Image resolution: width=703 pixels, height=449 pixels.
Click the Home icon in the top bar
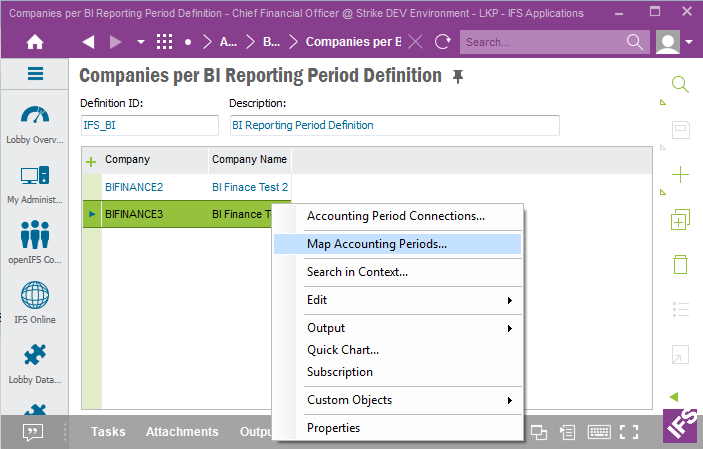click(35, 42)
